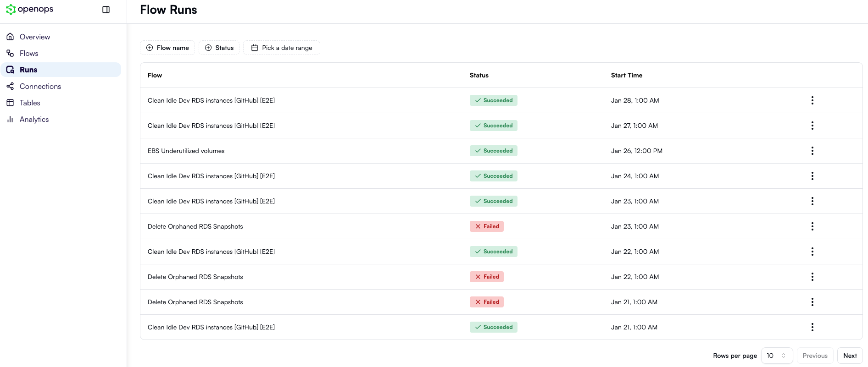Open the Status filter above the table

coord(219,48)
